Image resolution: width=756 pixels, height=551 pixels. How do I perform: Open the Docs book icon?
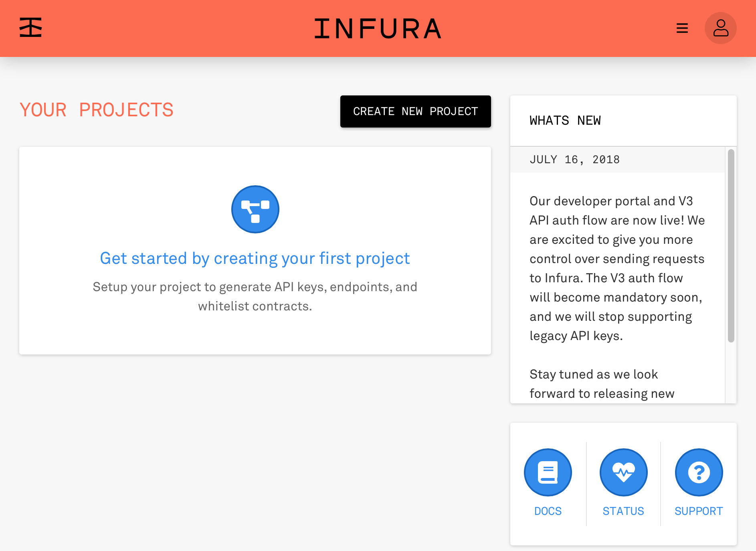(x=548, y=472)
